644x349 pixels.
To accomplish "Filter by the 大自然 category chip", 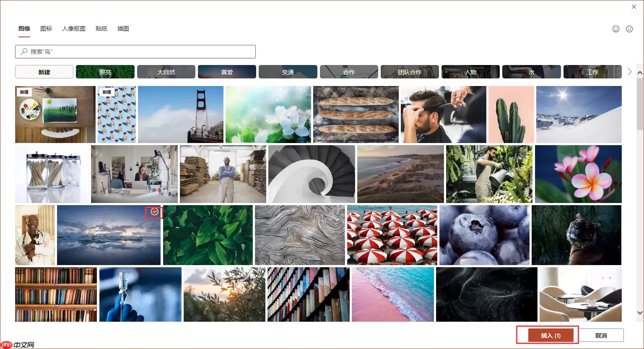I will [166, 72].
